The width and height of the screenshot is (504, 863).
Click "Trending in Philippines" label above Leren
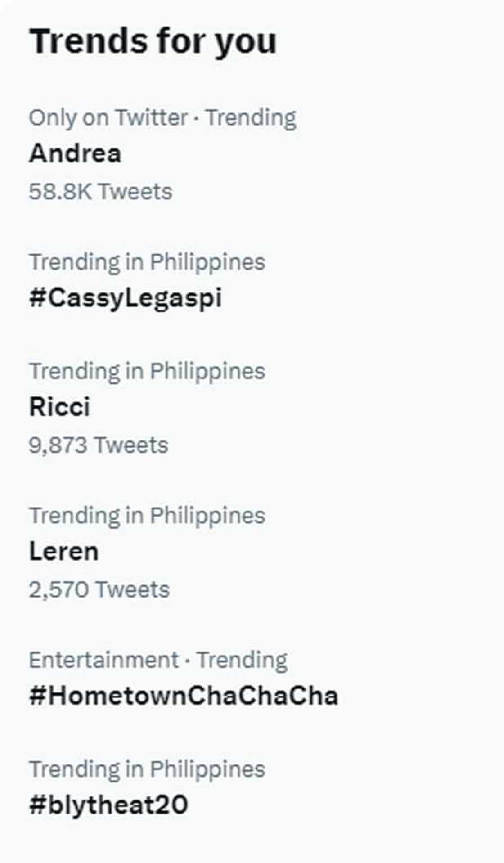[147, 516]
